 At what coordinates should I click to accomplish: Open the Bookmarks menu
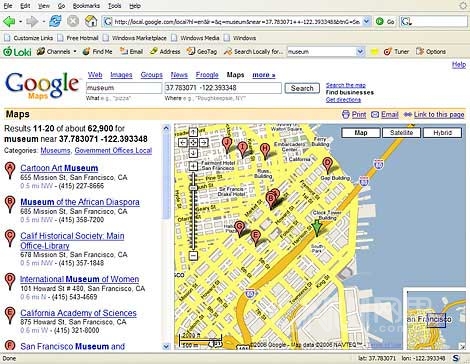86,6
